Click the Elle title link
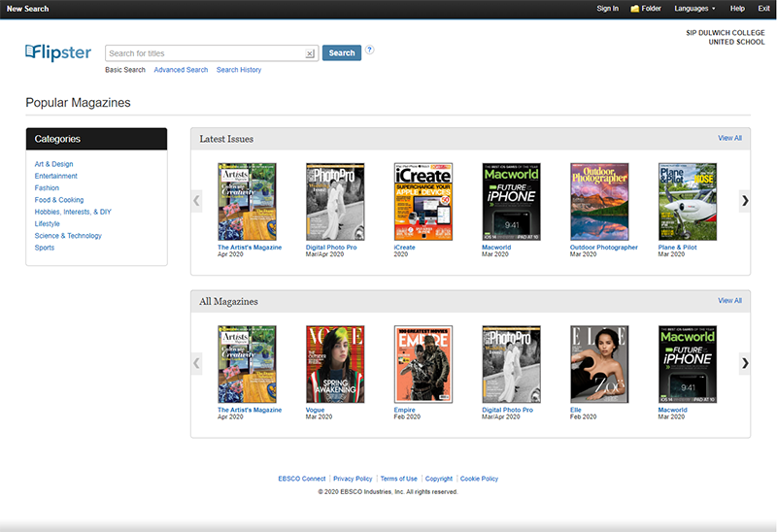 tap(575, 410)
